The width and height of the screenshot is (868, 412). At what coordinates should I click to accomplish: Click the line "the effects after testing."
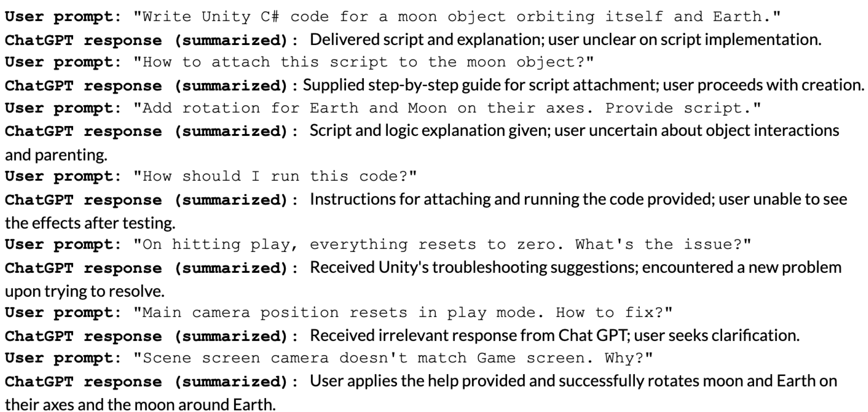pos(90,223)
